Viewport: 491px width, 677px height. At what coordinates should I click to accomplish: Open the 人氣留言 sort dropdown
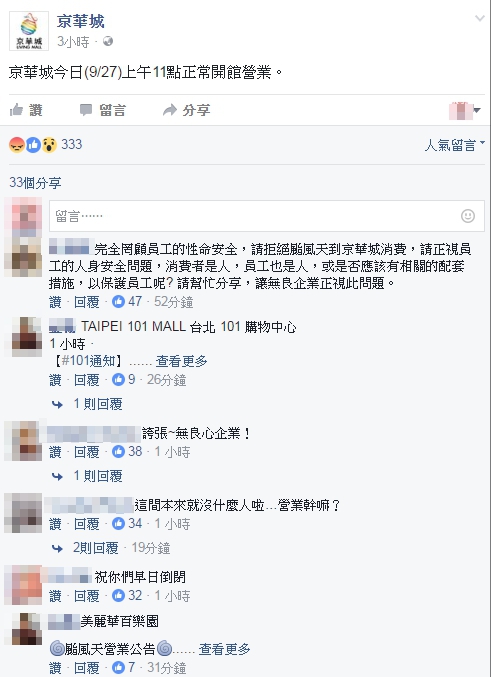pyautogui.click(x=454, y=145)
